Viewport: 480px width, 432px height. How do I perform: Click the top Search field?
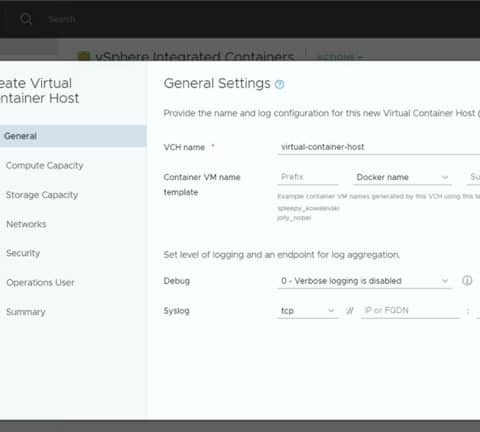(x=62, y=19)
